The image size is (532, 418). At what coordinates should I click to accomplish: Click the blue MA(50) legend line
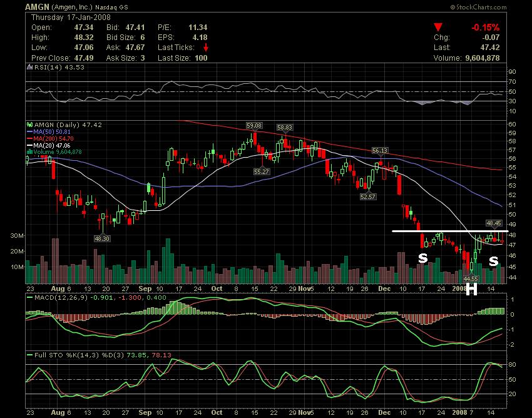click(x=30, y=132)
